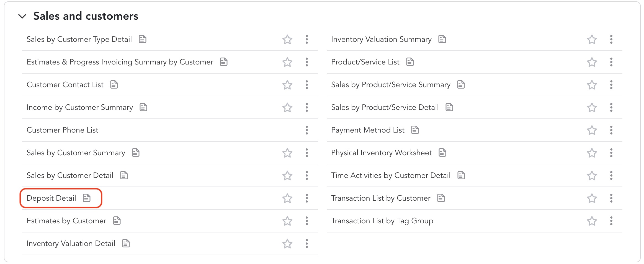Open Time Activities by Customer Detail report
This screenshot has width=644, height=264.
(x=390, y=175)
